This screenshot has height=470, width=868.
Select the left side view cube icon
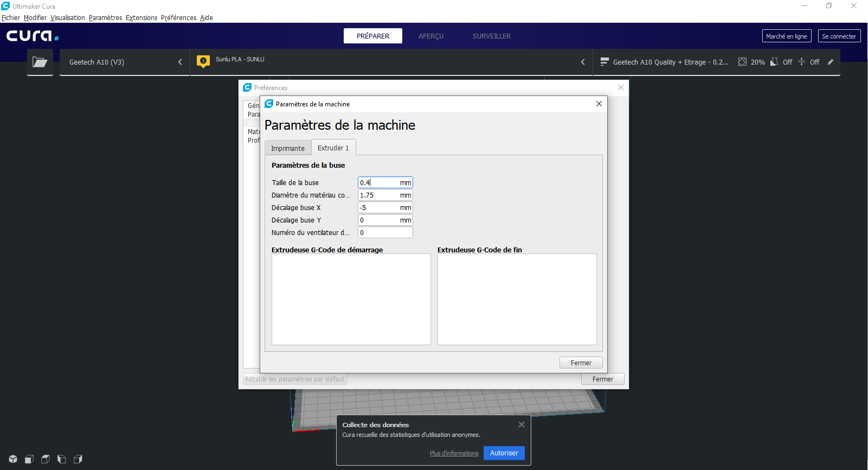62,459
